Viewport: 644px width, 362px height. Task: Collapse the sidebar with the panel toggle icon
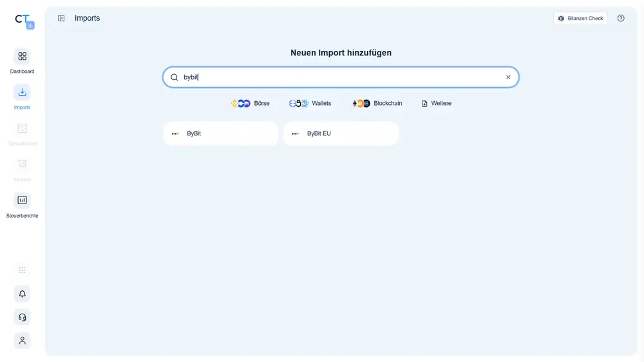[x=61, y=18]
